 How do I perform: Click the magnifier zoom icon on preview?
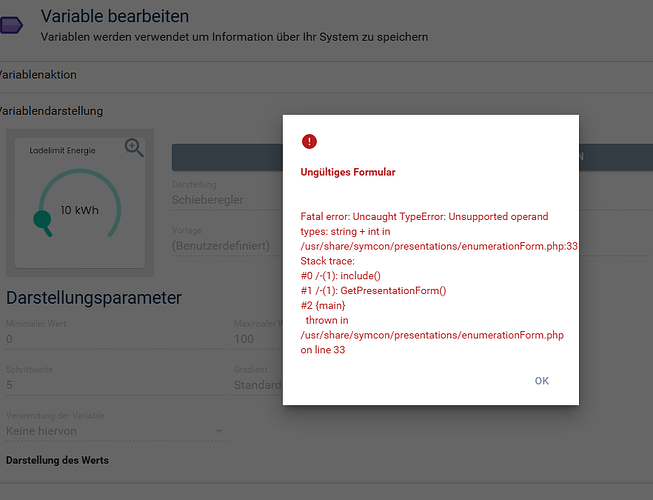point(134,148)
